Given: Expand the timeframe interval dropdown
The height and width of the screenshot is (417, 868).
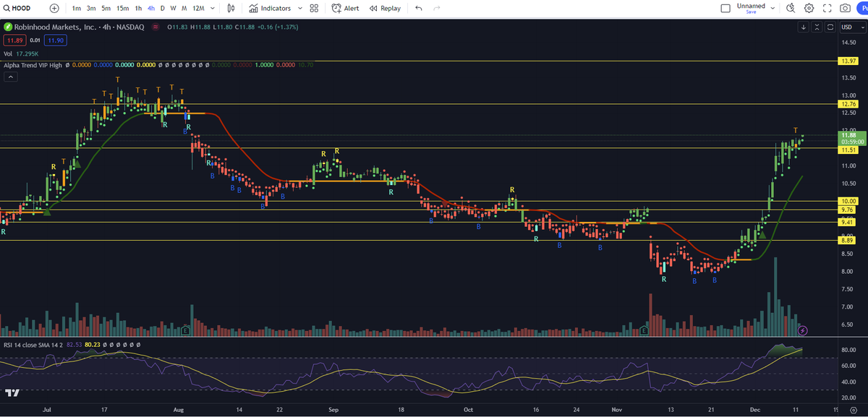Looking at the screenshot, I should coord(211,9).
